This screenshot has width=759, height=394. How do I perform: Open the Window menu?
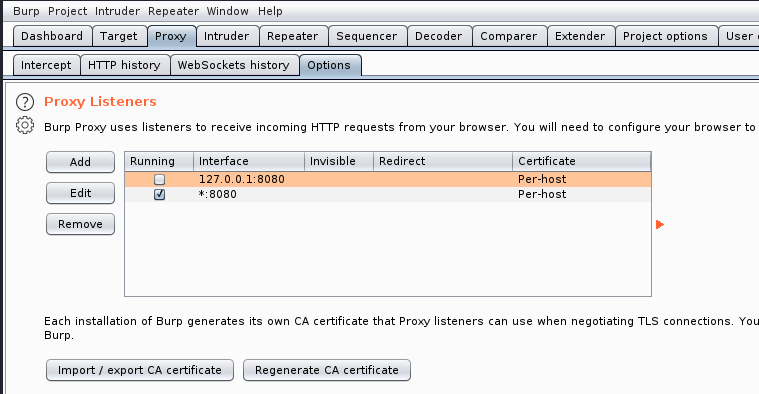(228, 11)
